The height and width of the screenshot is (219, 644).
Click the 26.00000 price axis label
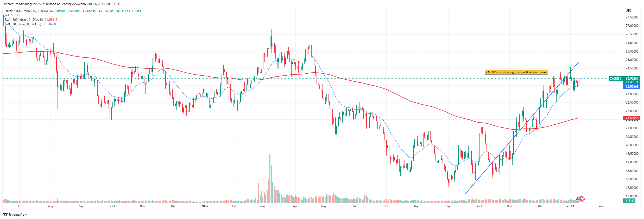point(632,43)
